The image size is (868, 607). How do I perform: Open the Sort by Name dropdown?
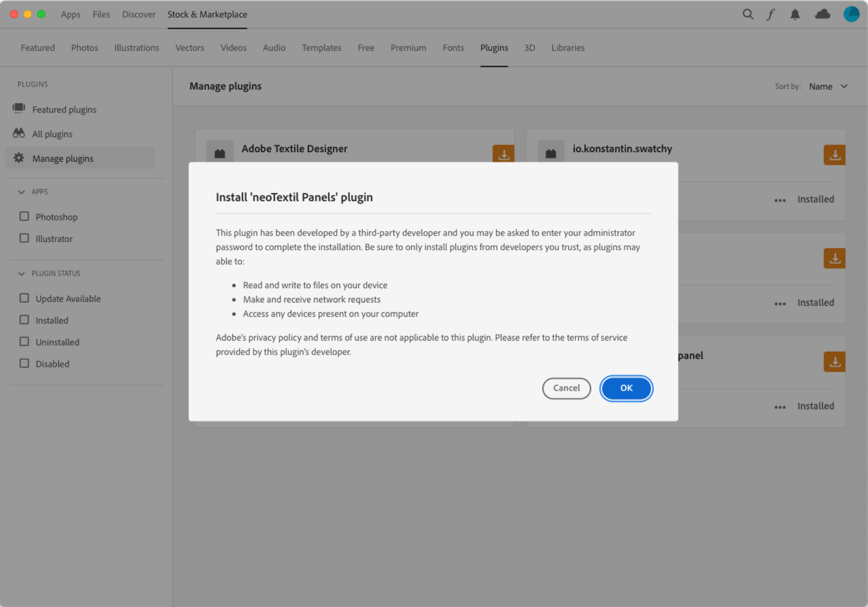pos(828,86)
